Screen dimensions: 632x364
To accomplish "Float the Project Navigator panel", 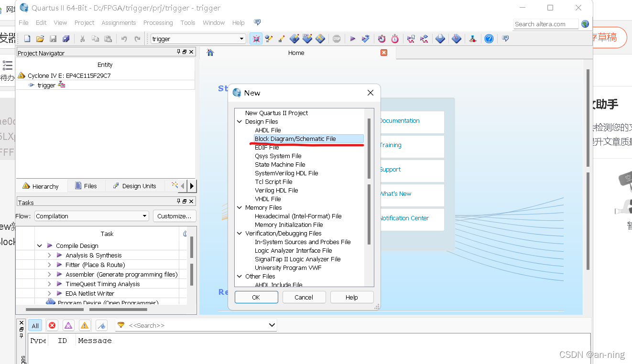I will [185, 52].
